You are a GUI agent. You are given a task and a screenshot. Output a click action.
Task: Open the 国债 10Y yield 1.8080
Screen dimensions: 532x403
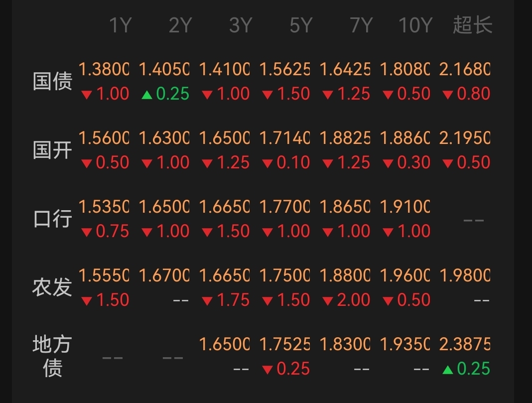click(x=404, y=70)
